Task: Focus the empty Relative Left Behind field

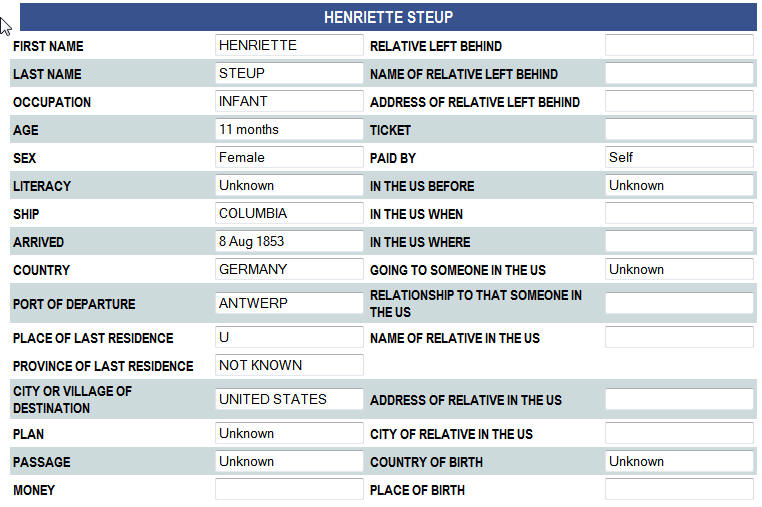Action: (x=679, y=46)
